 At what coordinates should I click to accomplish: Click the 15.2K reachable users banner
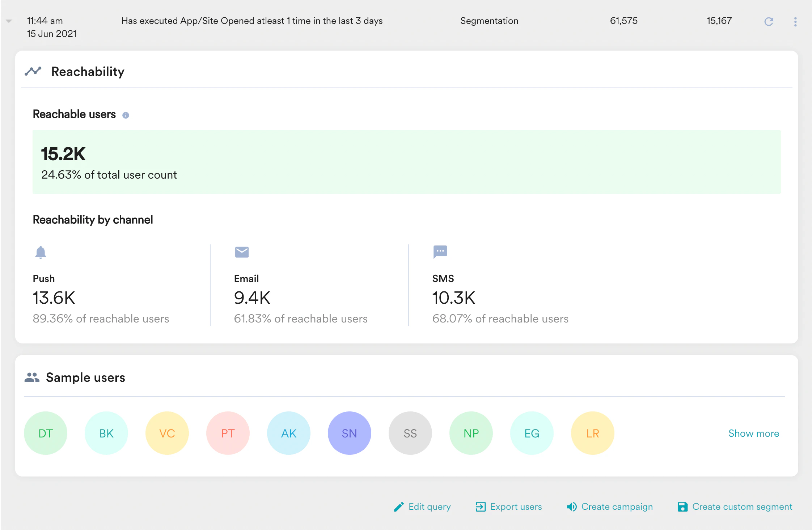tap(406, 162)
